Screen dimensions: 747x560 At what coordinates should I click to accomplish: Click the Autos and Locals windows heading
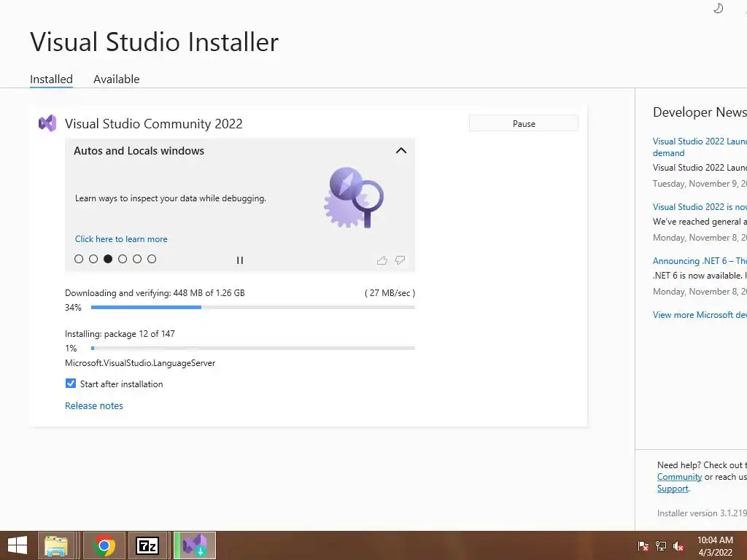click(139, 150)
